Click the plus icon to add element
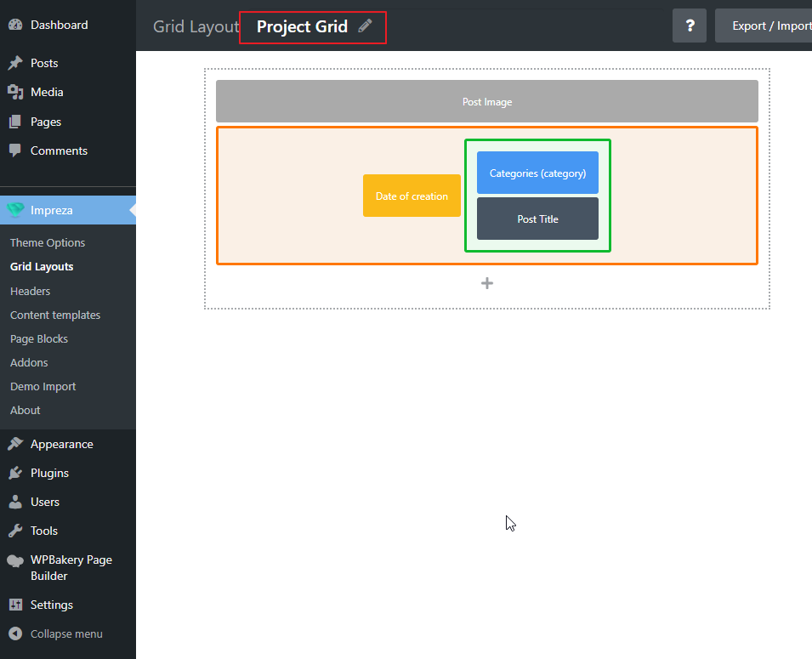The width and height of the screenshot is (812, 659). [487, 283]
